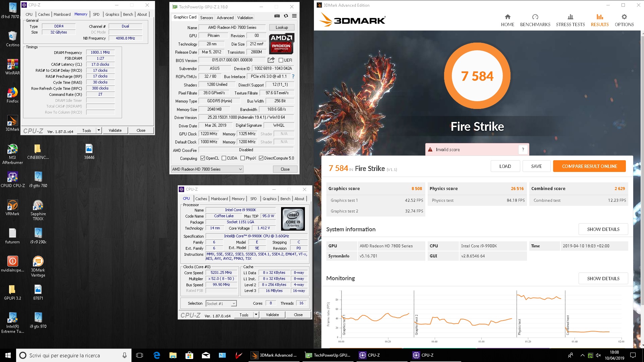Toggle the CUDA checkbox in GPU-Z
The height and width of the screenshot is (362, 644).
coord(224,158)
